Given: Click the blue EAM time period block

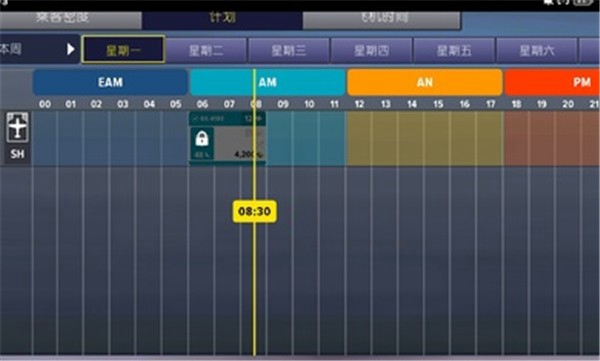Looking at the screenshot, I should 110,82.
